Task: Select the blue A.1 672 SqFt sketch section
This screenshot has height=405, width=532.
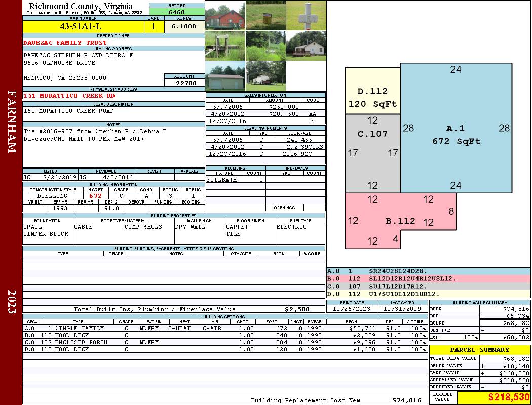Action: point(455,134)
